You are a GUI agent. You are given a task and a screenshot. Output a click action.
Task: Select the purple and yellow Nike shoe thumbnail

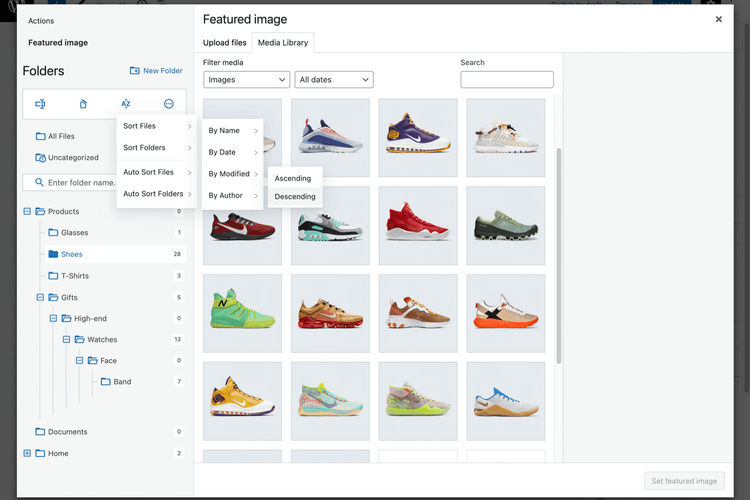pos(418,138)
